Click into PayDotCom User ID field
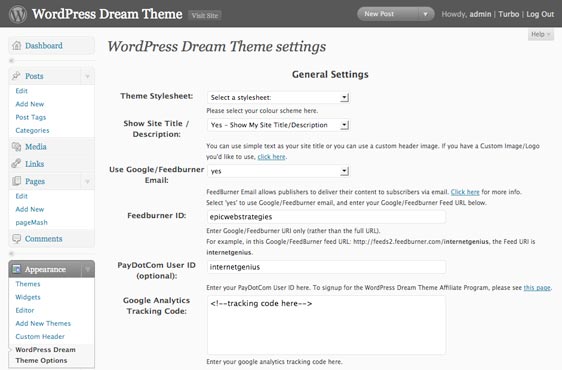562x370 pixels. (x=326, y=267)
